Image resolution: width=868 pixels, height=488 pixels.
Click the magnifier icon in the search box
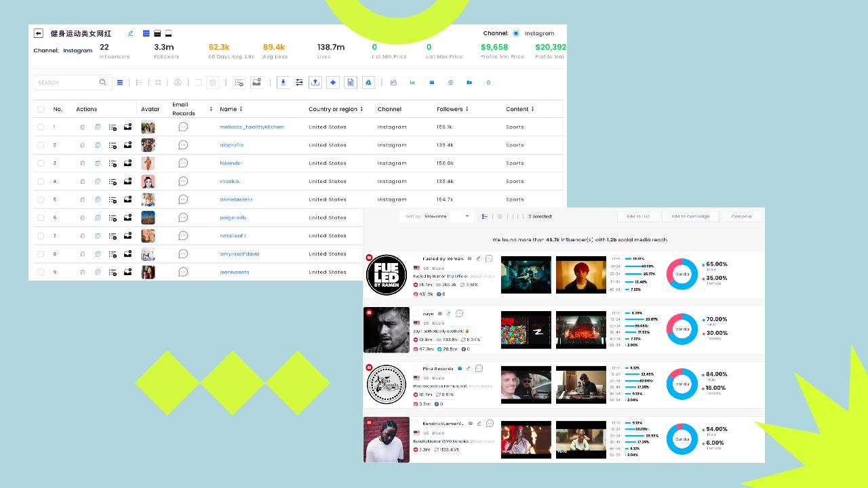(103, 83)
